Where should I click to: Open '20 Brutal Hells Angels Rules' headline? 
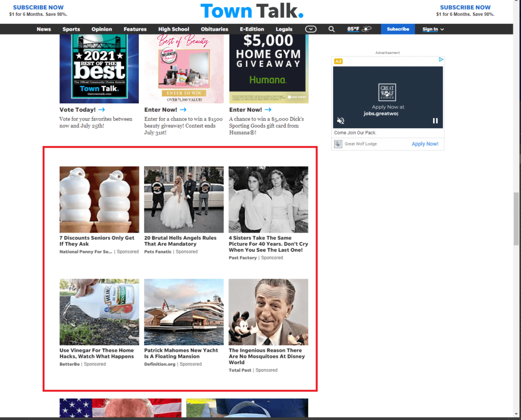[x=180, y=241]
